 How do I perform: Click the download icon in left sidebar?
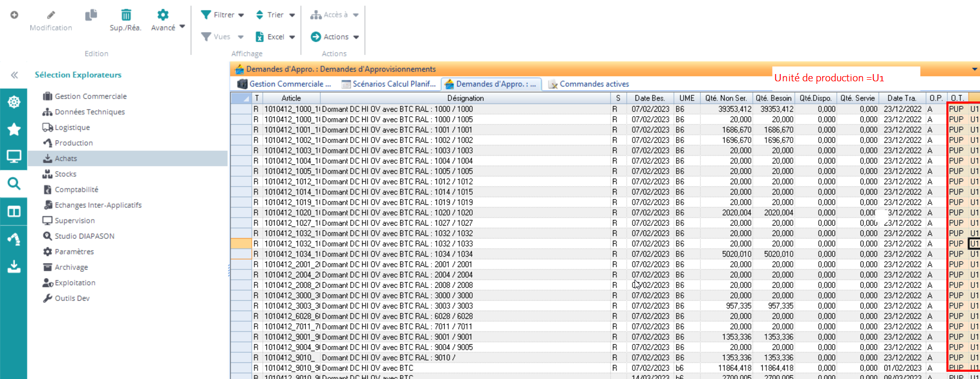(x=14, y=266)
